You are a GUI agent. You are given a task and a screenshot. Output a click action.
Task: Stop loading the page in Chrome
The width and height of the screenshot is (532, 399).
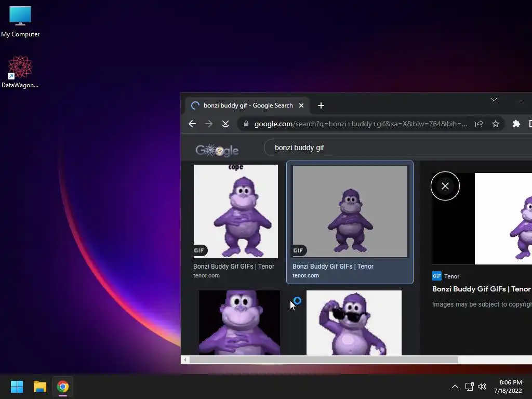pos(225,124)
